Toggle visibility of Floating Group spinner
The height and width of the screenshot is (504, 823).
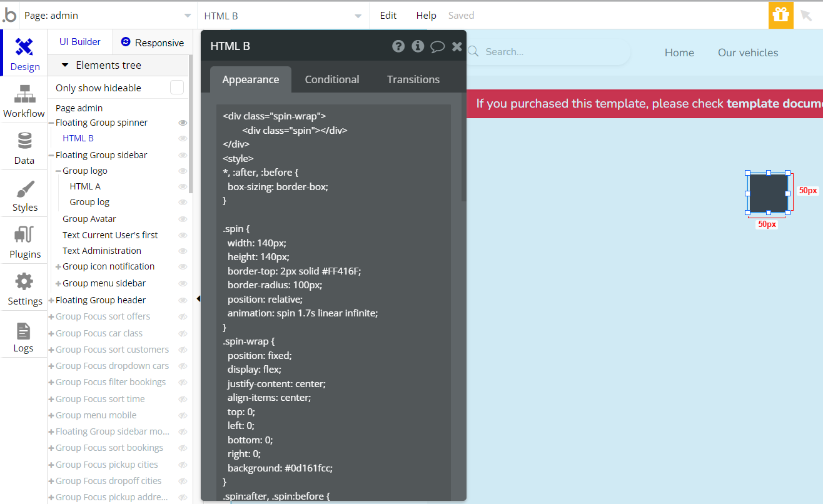point(183,123)
